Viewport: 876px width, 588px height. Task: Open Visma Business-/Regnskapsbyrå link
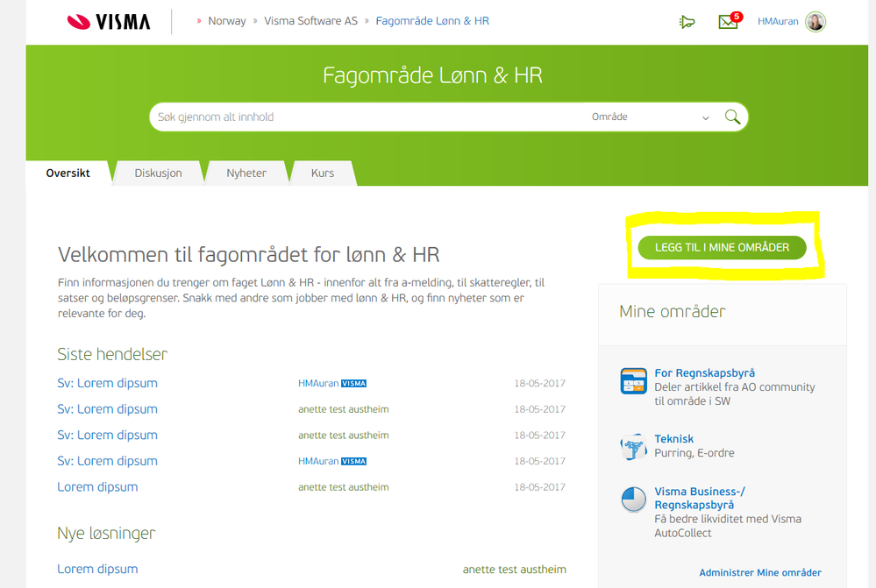[700, 498]
